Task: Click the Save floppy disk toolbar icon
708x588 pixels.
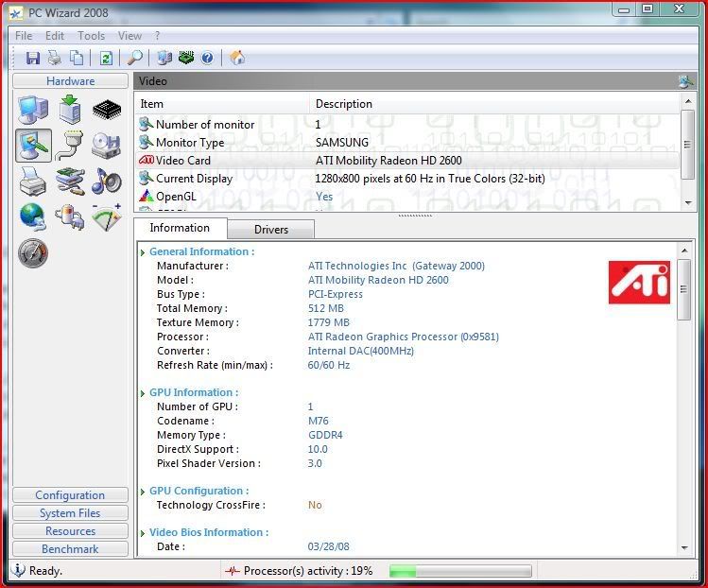Action: [33, 59]
